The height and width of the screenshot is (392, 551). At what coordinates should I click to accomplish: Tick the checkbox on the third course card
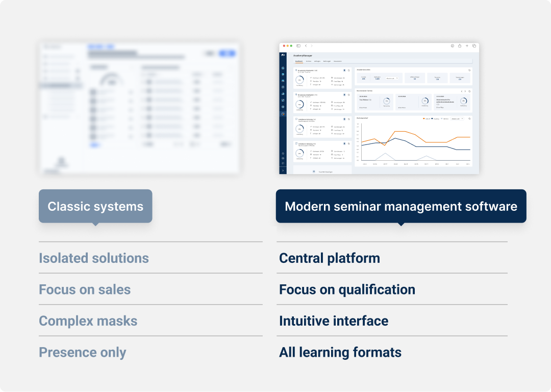click(x=296, y=119)
